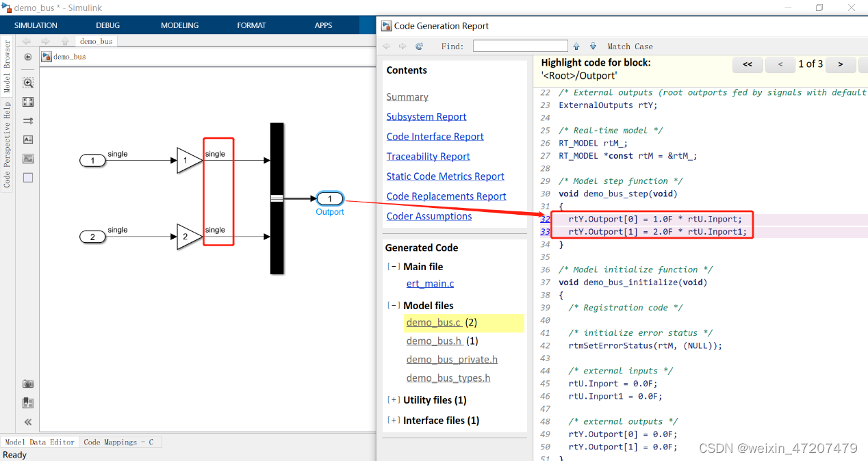Collapse the Main file section

394,267
